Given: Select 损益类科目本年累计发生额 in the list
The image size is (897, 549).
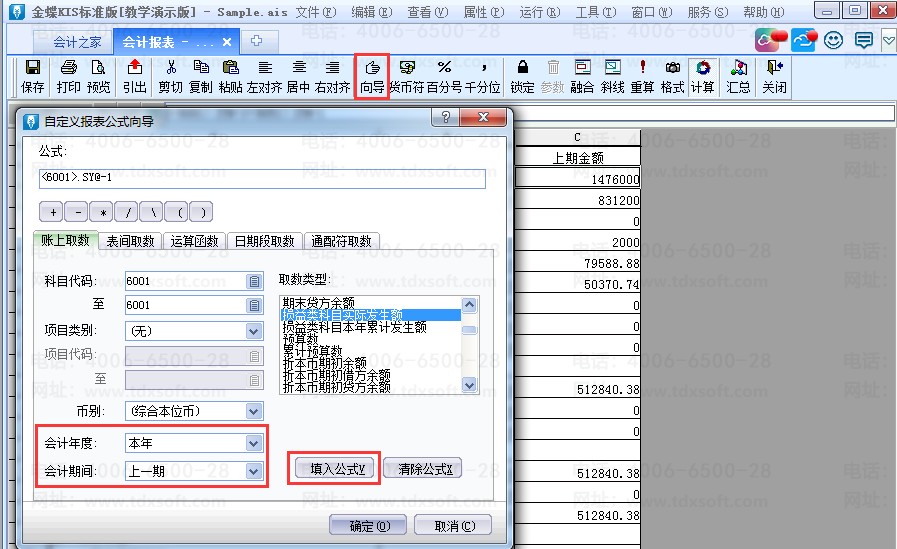Looking at the screenshot, I should (354, 327).
